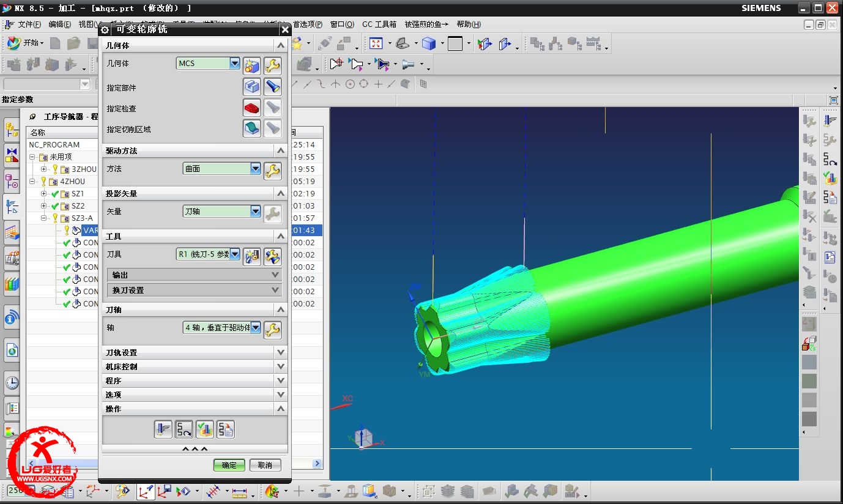Screen dimensions: 843x504
Task: Open the 编辑(E) menu
Action: tap(60, 24)
